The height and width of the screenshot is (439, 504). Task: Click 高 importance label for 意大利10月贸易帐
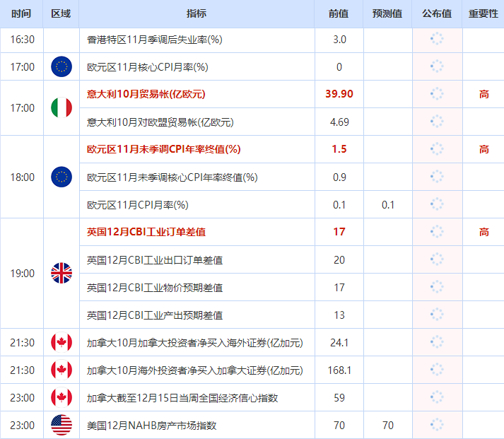[484, 94]
